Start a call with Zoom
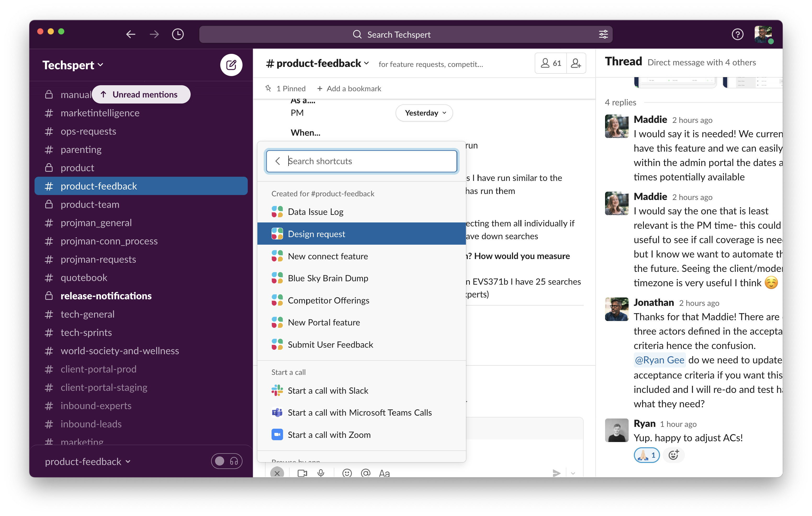Screen dimensions: 812x516 [x=362, y=435]
